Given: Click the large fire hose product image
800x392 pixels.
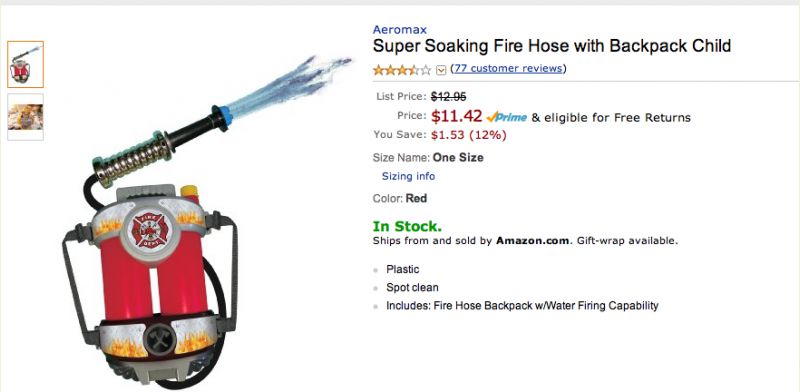Looking at the screenshot, I should tap(199, 219).
